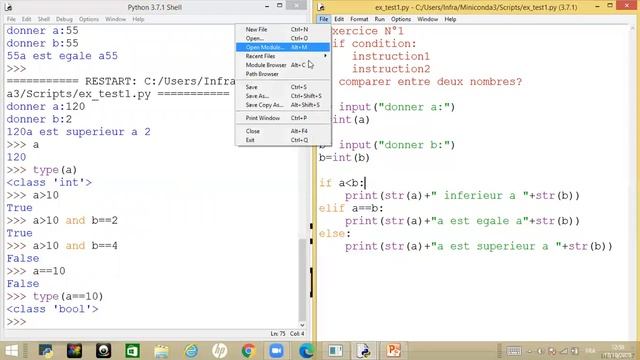Open the Shell window's Edit menu
This screenshot has height=360, width=640.
(27, 19)
